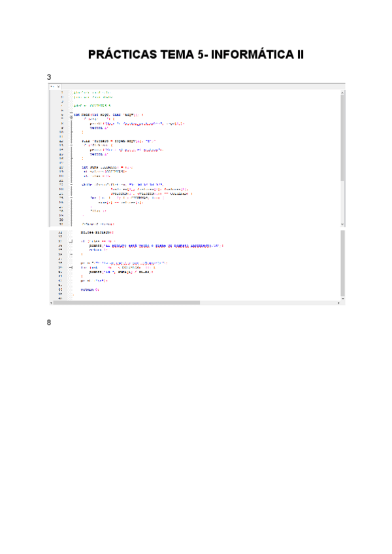Click the upper pane scroll-down arrow
Image resolution: width=392 pixels, height=554 pixels.
click(x=342, y=224)
